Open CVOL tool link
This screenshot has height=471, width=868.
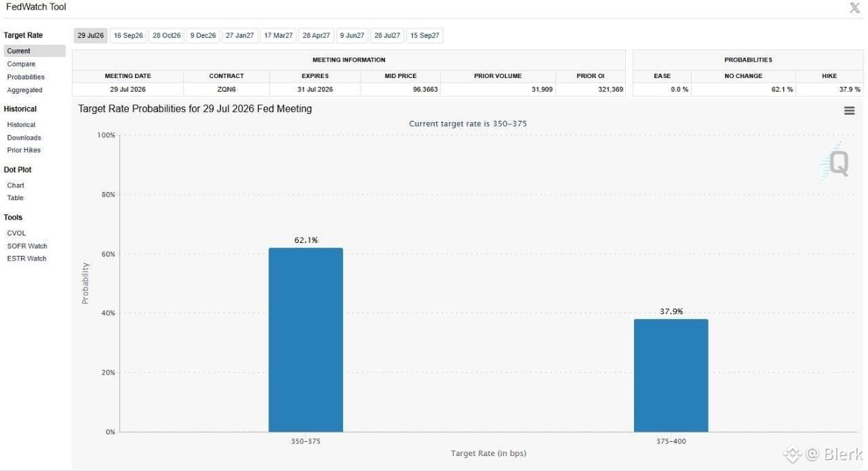(x=16, y=233)
